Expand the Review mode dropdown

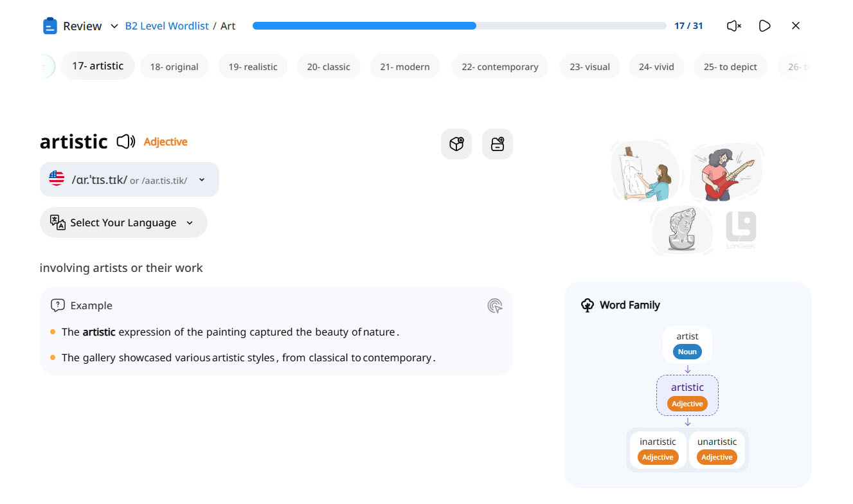pyautogui.click(x=114, y=26)
